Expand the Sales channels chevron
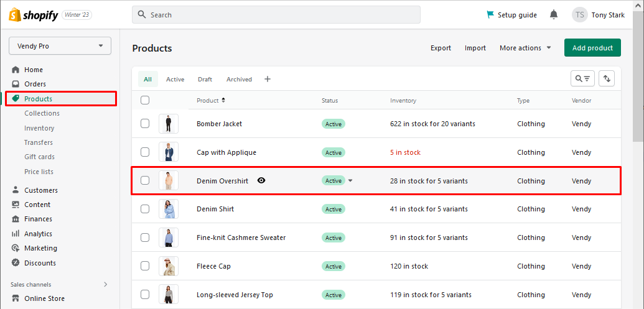This screenshot has height=309, width=644. (106, 284)
